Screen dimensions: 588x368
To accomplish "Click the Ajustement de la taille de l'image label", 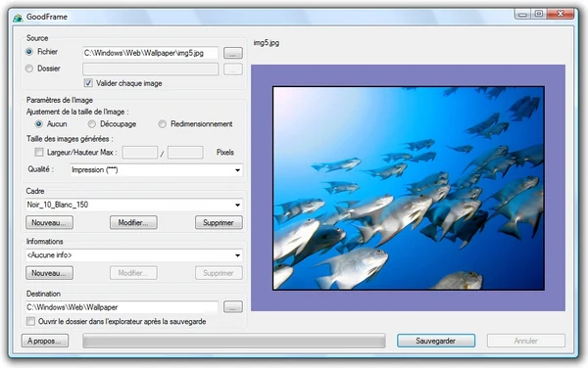I will [x=77, y=112].
